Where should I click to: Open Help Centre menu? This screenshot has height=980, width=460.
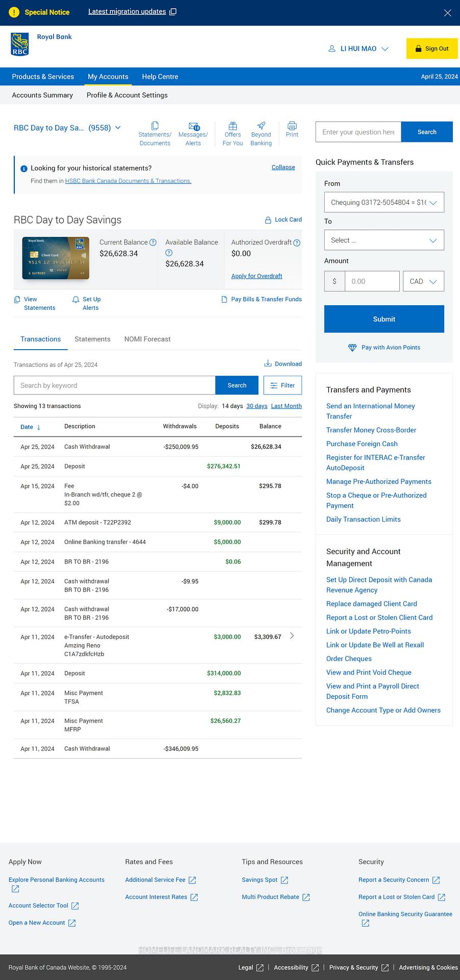coord(160,77)
